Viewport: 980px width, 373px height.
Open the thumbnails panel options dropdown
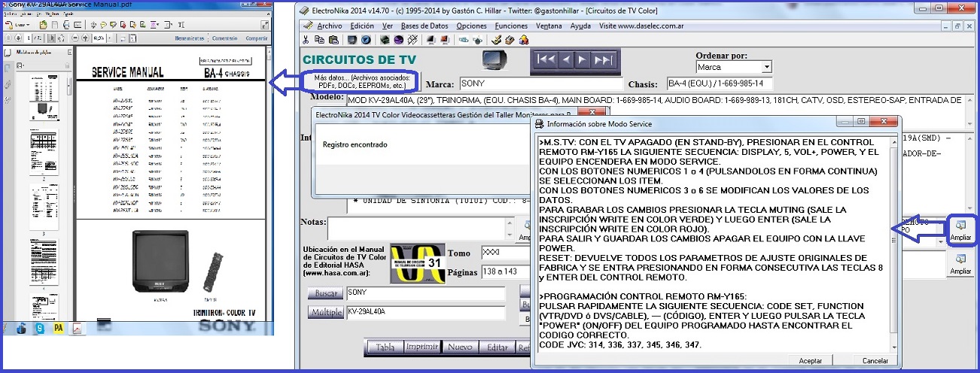point(20,65)
